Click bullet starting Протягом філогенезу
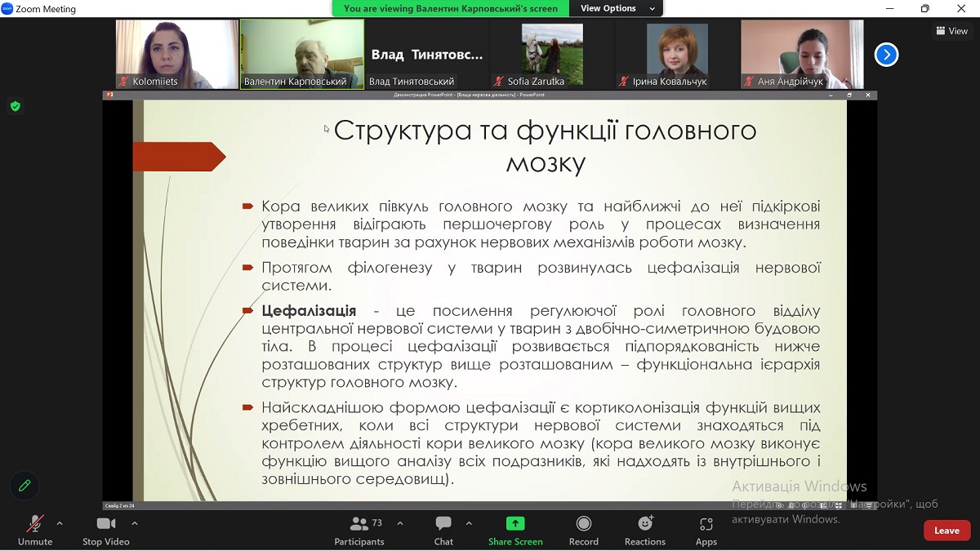This screenshot has width=980, height=551. [541, 277]
